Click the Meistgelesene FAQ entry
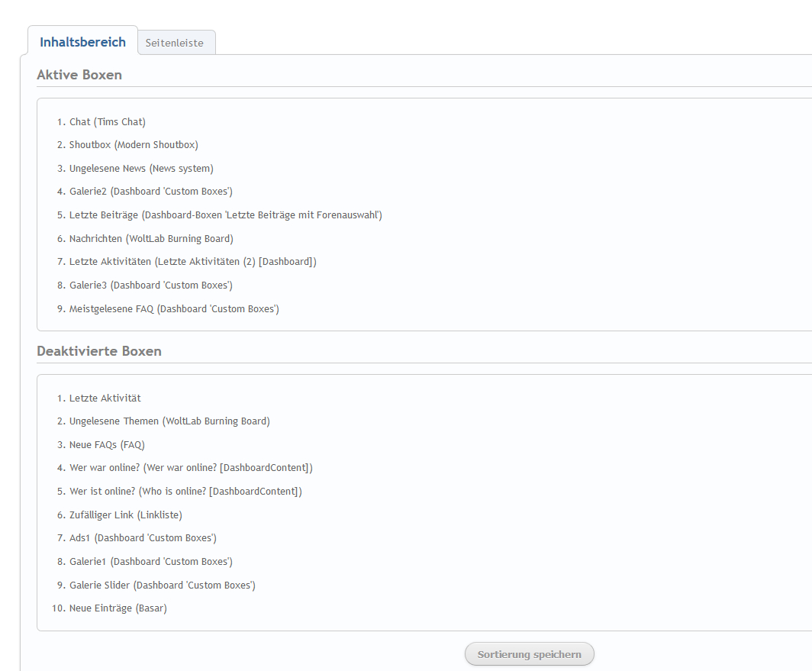This screenshot has height=671, width=812. (174, 308)
